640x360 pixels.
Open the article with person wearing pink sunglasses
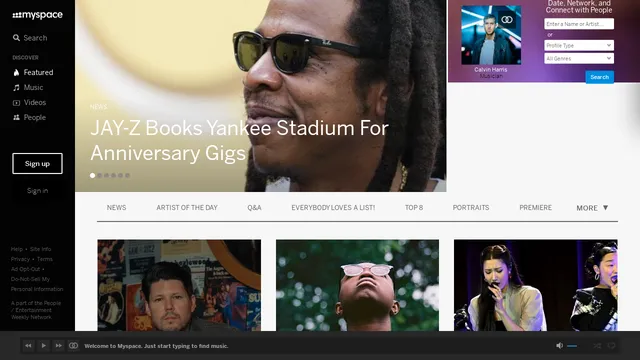coord(358,285)
